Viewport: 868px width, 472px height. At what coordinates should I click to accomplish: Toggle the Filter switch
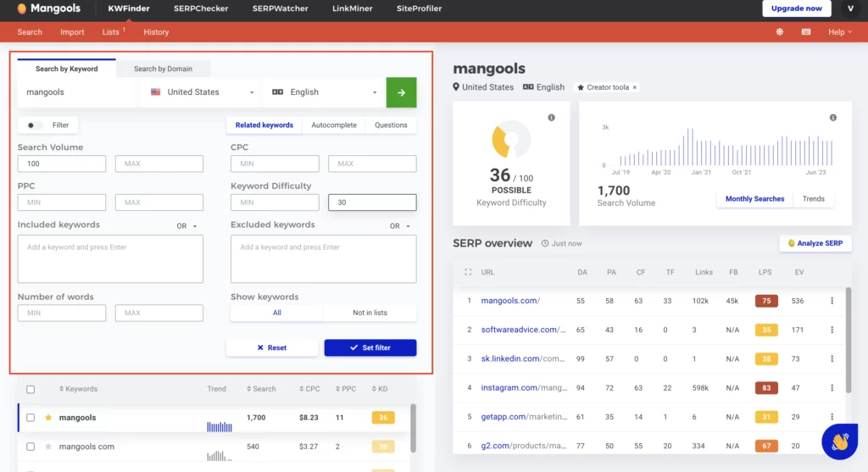(36, 125)
